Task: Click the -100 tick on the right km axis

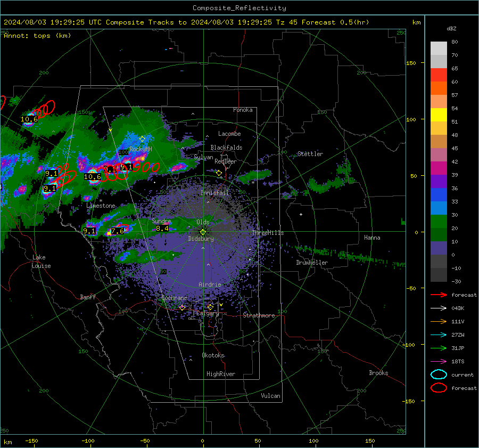Action: [x=408, y=345]
